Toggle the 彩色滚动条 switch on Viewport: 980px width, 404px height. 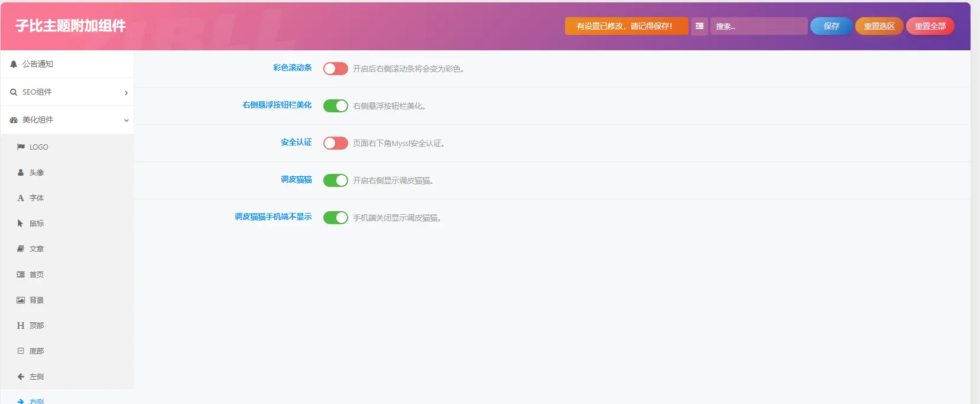(x=336, y=69)
